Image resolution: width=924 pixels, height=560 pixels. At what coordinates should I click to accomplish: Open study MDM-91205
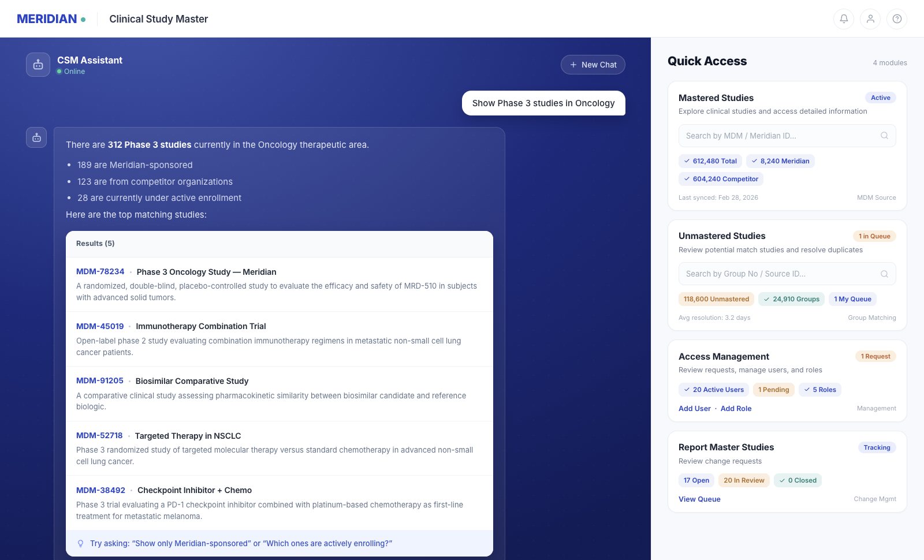click(100, 380)
